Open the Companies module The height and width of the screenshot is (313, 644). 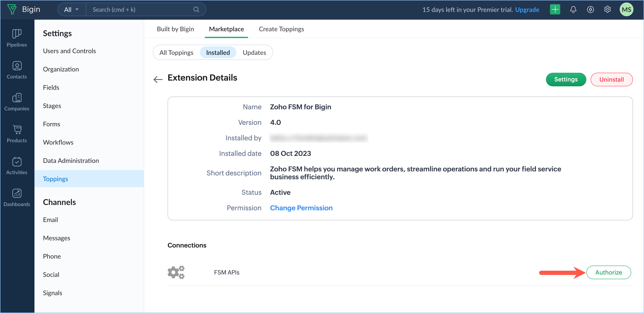tap(17, 102)
